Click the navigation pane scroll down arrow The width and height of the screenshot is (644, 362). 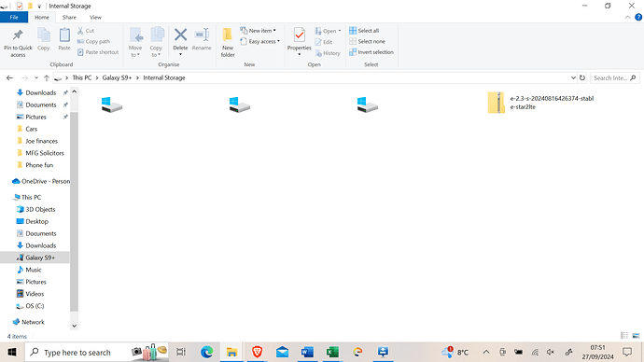pyautogui.click(x=75, y=326)
